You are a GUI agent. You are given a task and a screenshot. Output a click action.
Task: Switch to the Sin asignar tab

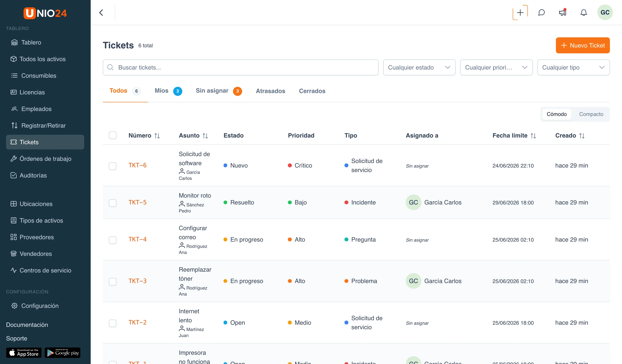click(x=219, y=91)
